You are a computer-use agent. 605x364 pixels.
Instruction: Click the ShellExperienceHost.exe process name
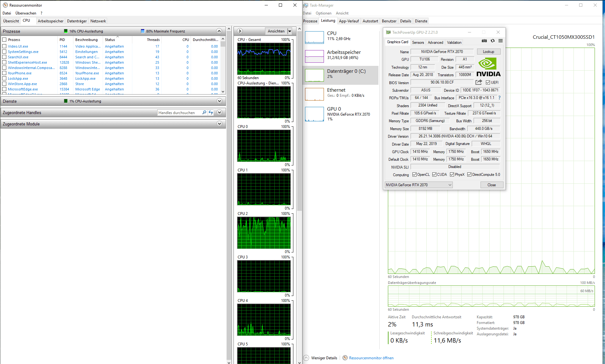click(27, 62)
